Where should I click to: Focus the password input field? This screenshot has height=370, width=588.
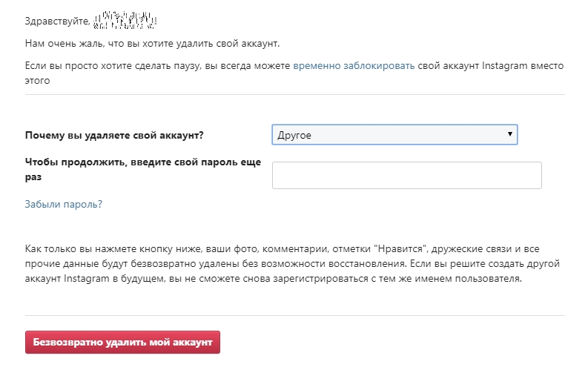[406, 176]
